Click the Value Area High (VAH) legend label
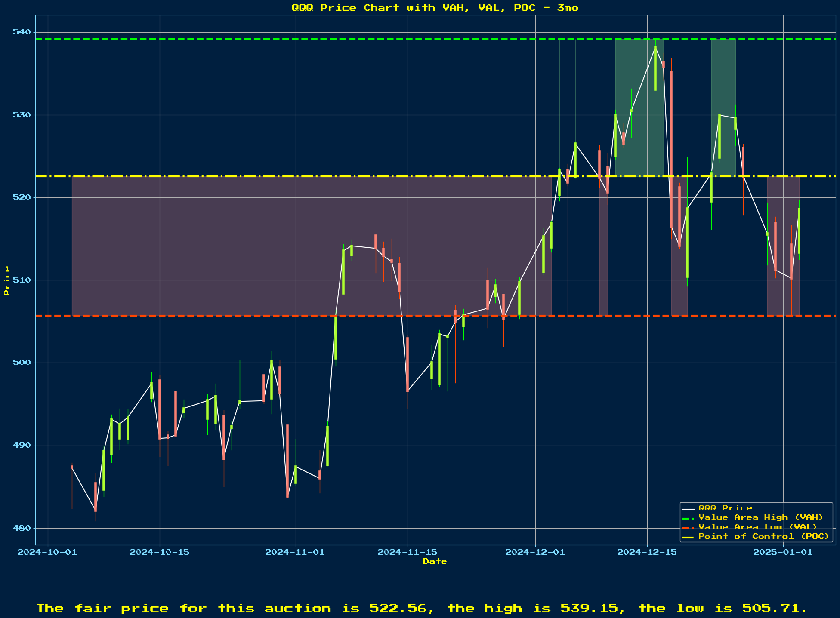 pyautogui.click(x=760, y=517)
